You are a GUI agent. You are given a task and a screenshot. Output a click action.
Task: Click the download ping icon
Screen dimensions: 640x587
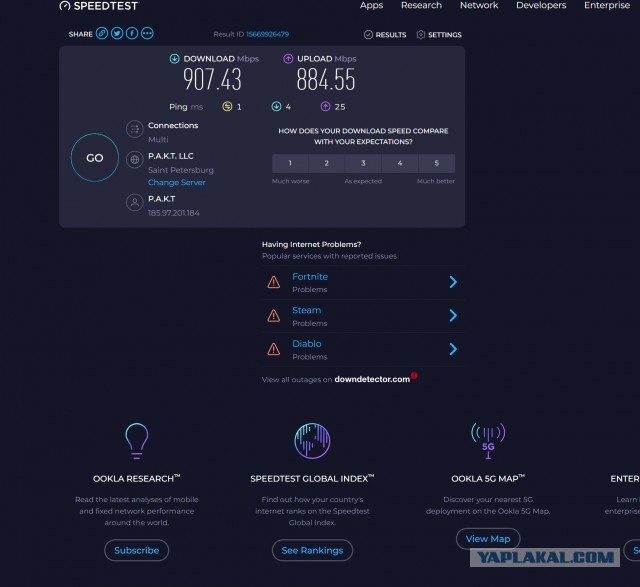pos(276,107)
